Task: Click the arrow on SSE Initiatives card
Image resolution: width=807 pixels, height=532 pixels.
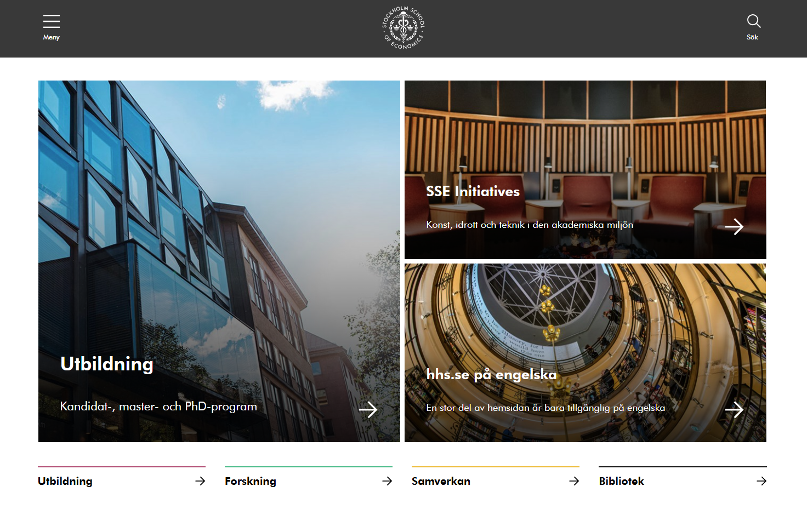Action: point(734,226)
